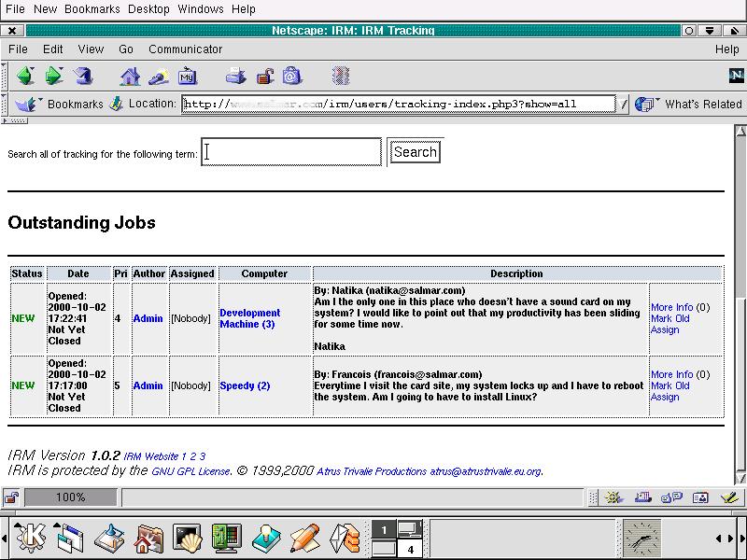This screenshot has width=747, height=560.
Task: Open the Go menu in Netscape
Action: tap(126, 49)
